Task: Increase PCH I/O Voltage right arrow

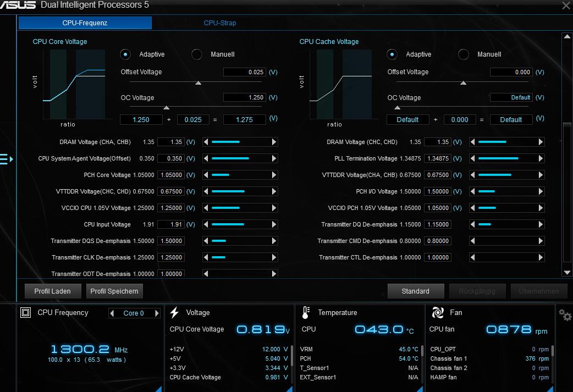Action: coord(541,191)
